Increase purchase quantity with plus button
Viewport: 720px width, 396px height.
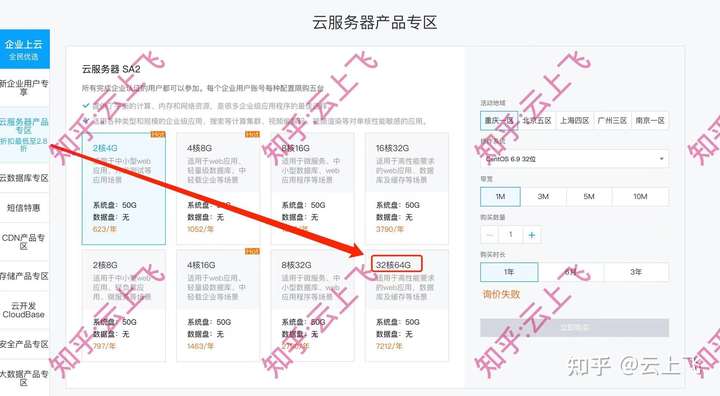point(532,235)
